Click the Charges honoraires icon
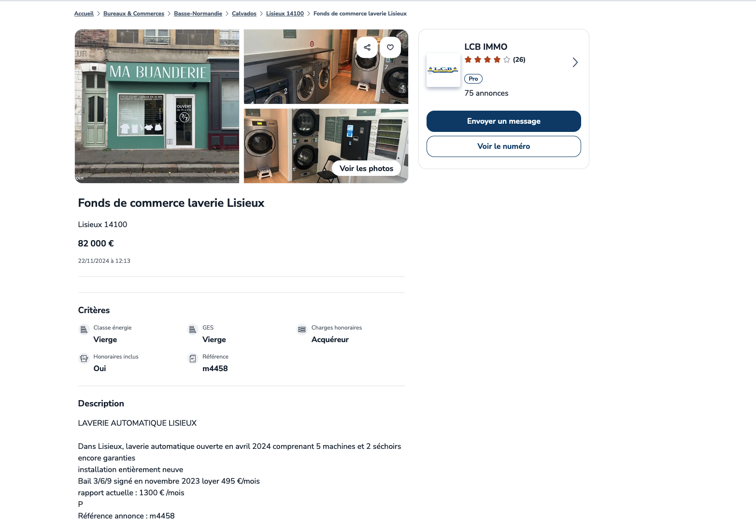The width and height of the screenshot is (756, 532). pyautogui.click(x=302, y=330)
